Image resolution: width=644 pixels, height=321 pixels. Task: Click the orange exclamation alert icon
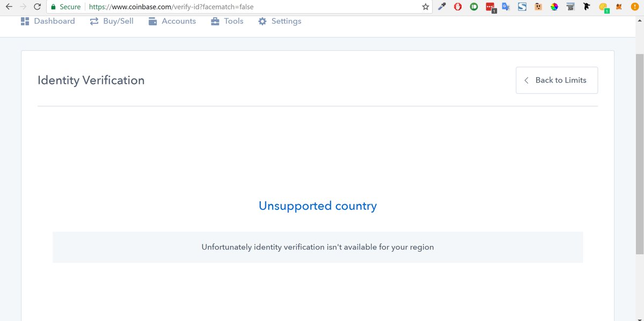[635, 7]
